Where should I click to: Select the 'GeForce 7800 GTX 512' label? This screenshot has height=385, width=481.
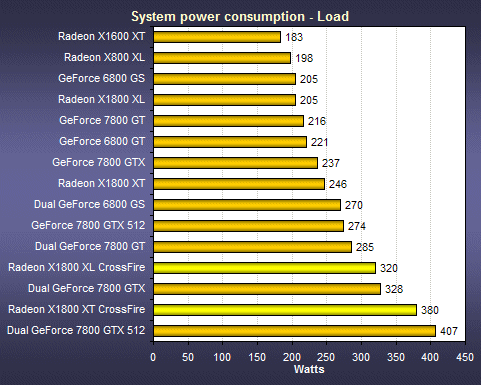point(88,225)
